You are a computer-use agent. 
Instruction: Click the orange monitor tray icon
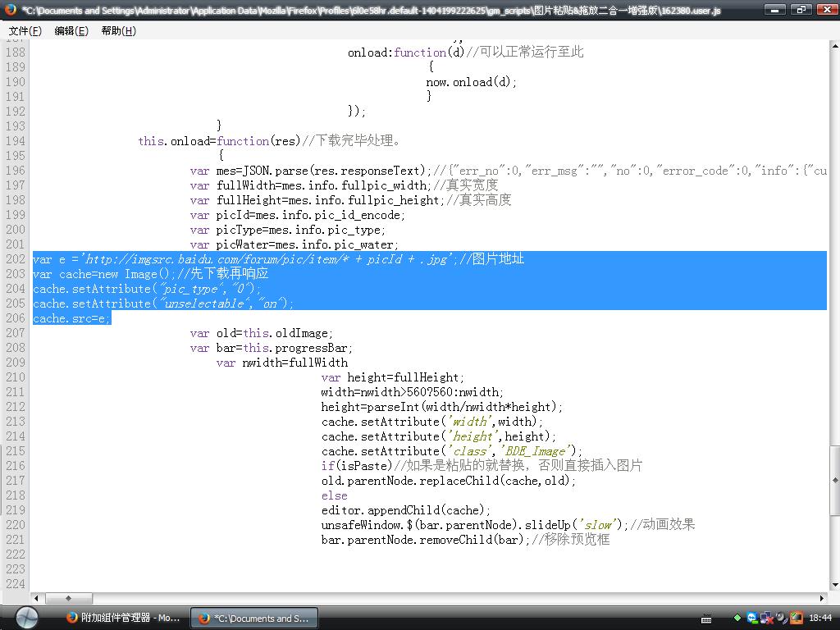click(797, 618)
